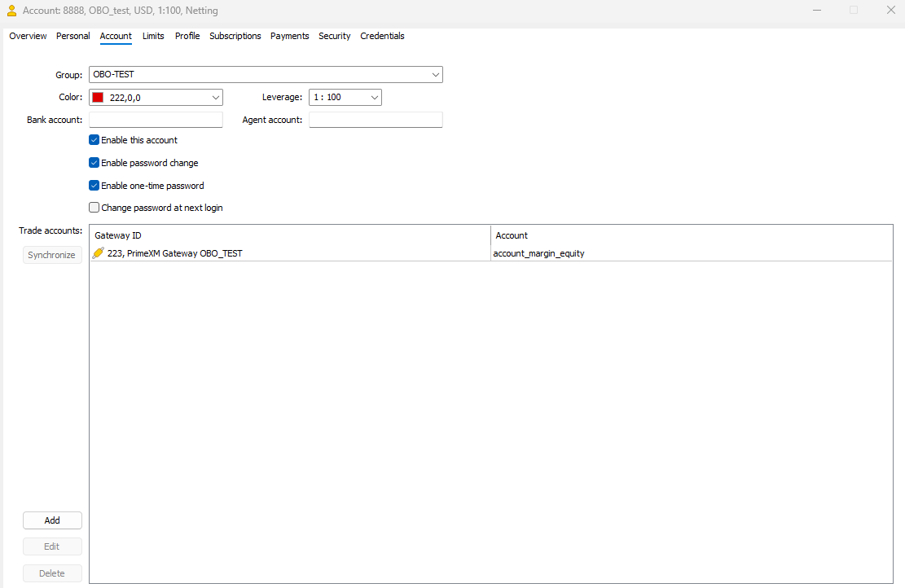
Task: Open the Limits tab
Action: tap(153, 36)
